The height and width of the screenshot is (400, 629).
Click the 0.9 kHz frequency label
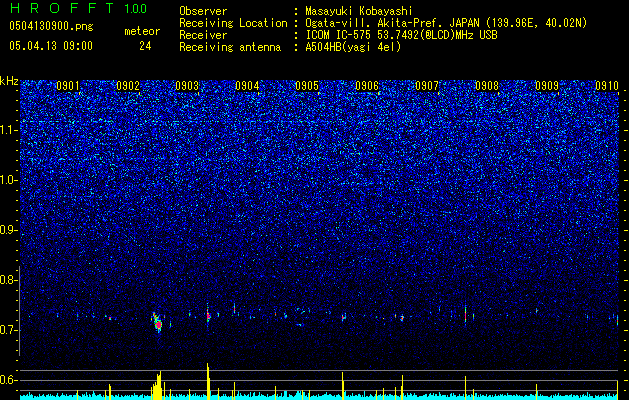(x=9, y=230)
